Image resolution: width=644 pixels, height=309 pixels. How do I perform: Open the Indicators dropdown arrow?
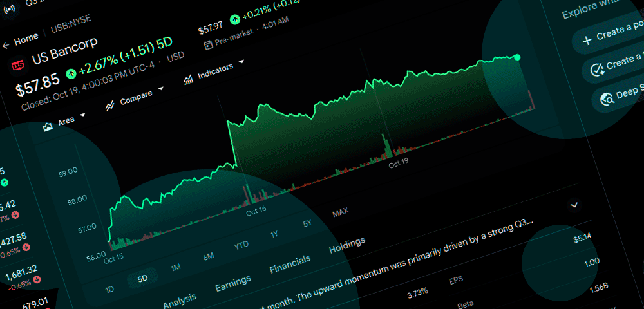click(241, 62)
